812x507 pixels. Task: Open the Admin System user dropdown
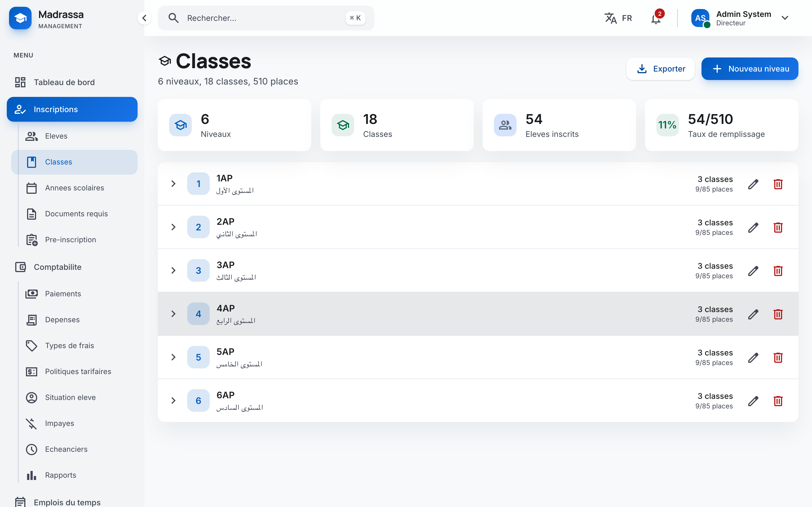(x=784, y=18)
